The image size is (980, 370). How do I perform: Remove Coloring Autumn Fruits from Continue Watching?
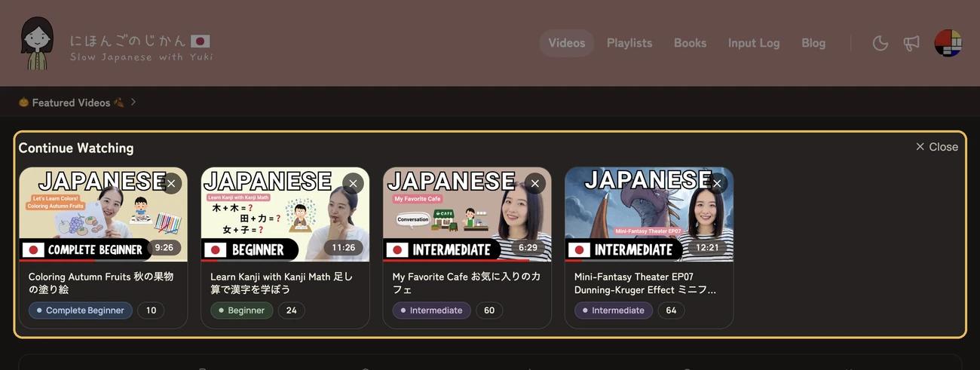[x=171, y=183]
